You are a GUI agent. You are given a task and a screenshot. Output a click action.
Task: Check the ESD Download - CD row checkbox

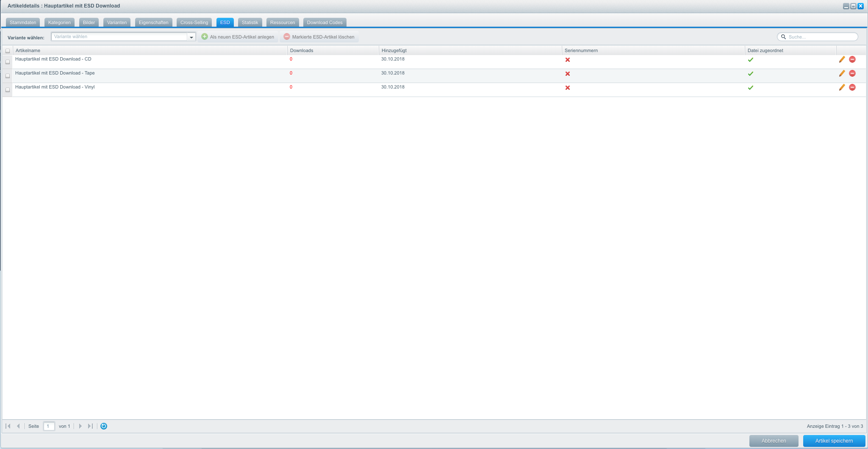(8, 62)
